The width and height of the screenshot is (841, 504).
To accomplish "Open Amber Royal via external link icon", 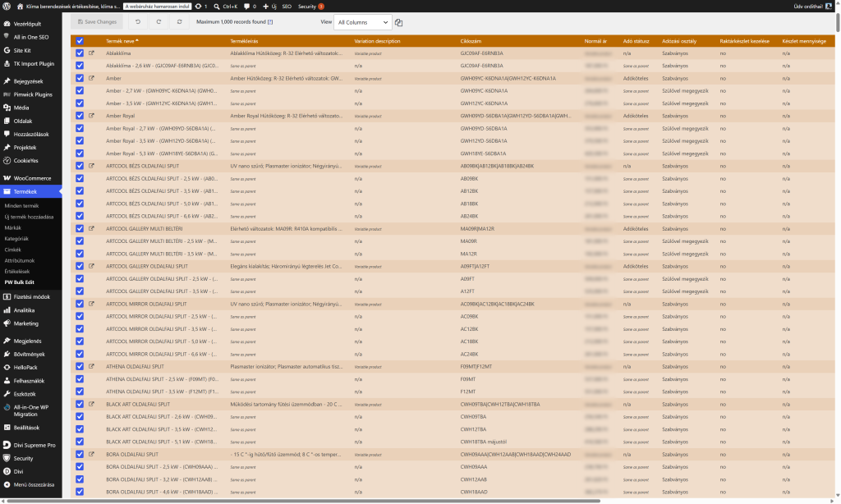I will 91,116.
